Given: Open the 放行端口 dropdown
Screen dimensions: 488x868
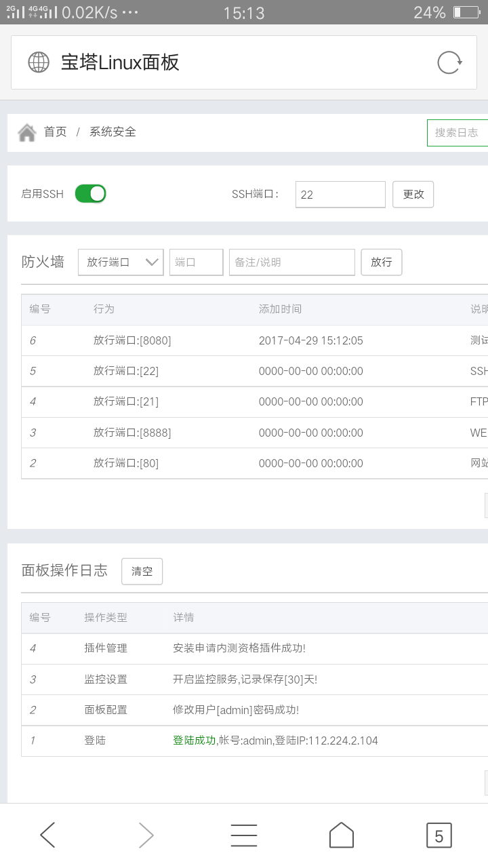Looking at the screenshot, I should [x=121, y=262].
